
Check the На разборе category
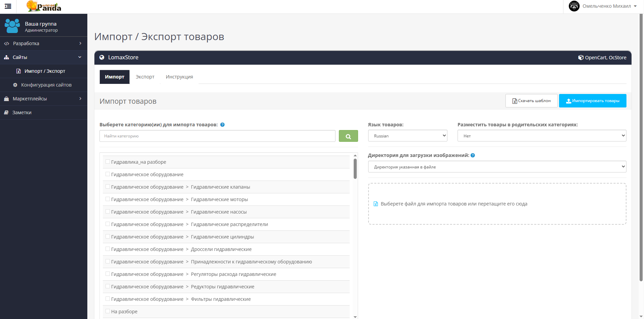[x=108, y=311]
